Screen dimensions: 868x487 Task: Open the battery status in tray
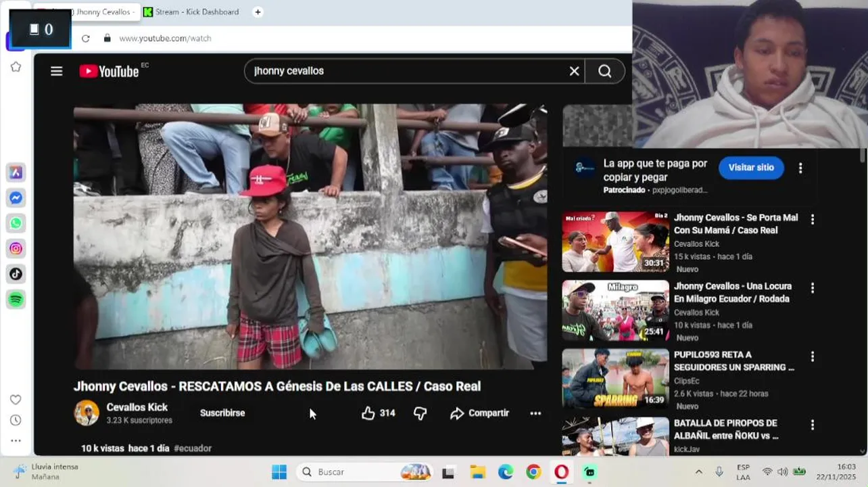point(800,472)
